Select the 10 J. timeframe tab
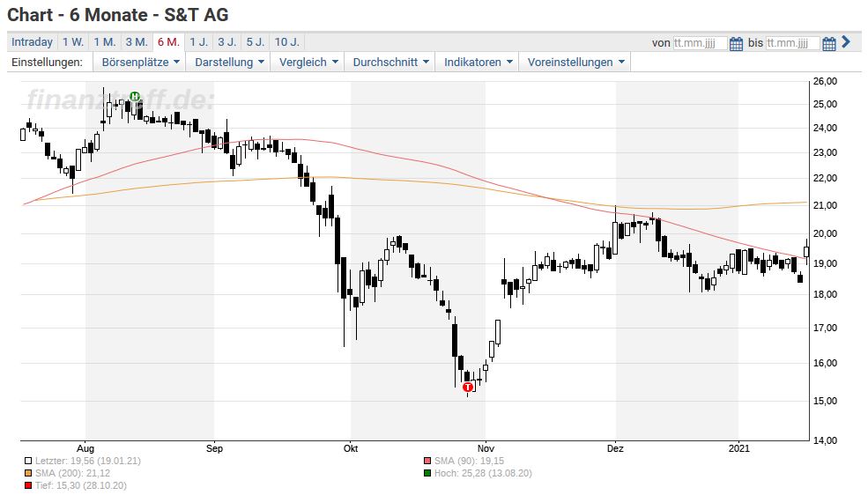This screenshot has width=868, height=495. point(286,42)
